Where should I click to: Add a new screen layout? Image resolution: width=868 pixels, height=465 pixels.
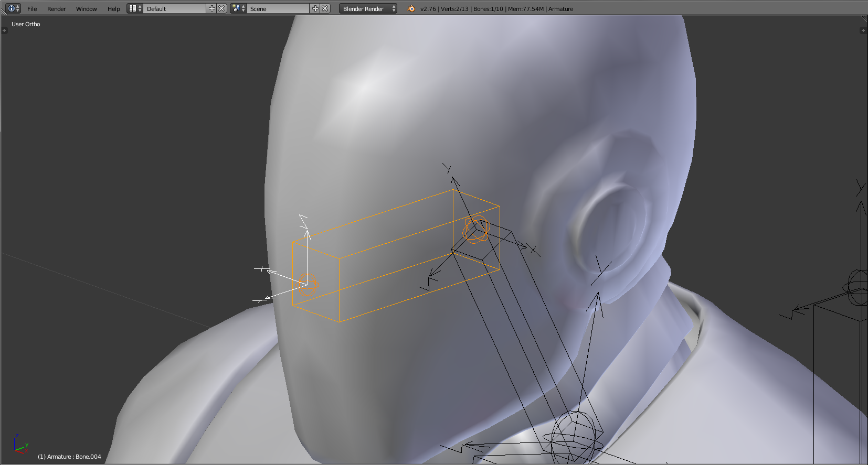(x=211, y=8)
